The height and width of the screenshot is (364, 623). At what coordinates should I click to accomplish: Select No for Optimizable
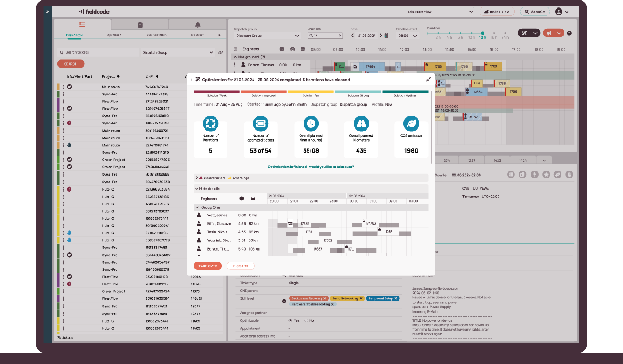click(x=306, y=320)
